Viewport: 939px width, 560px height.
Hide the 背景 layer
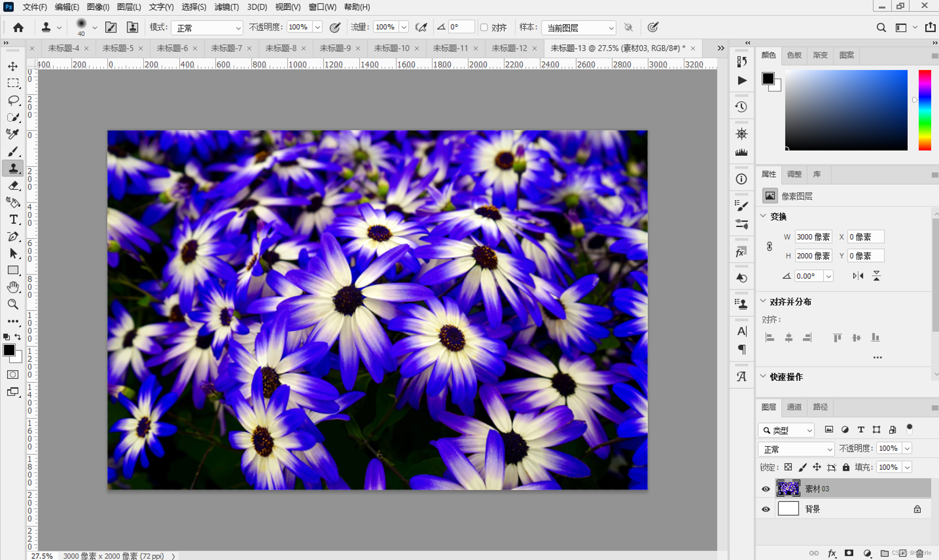pyautogui.click(x=766, y=509)
